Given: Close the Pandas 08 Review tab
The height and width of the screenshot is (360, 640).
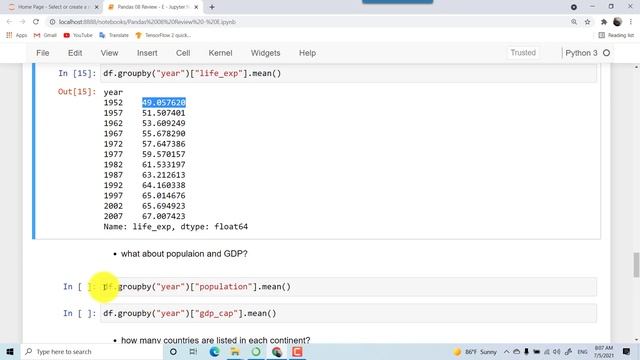Looking at the screenshot, I should [x=196, y=7].
